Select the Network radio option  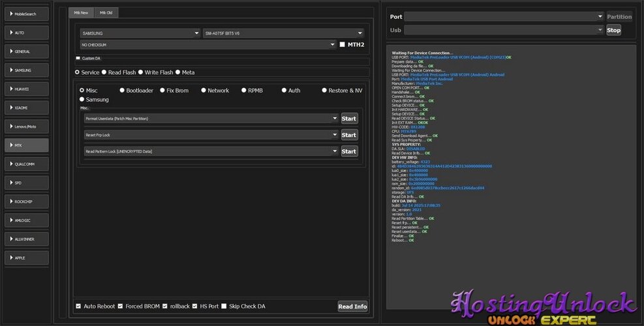(204, 91)
